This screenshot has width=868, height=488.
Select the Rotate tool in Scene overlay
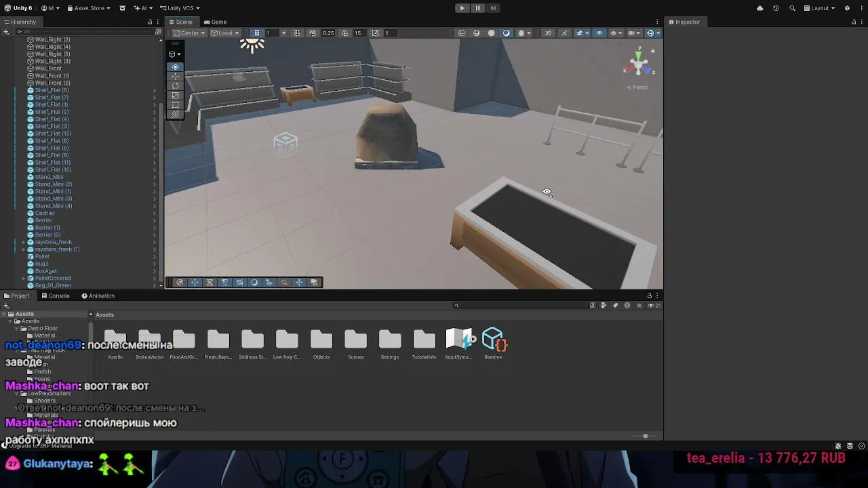(175, 86)
